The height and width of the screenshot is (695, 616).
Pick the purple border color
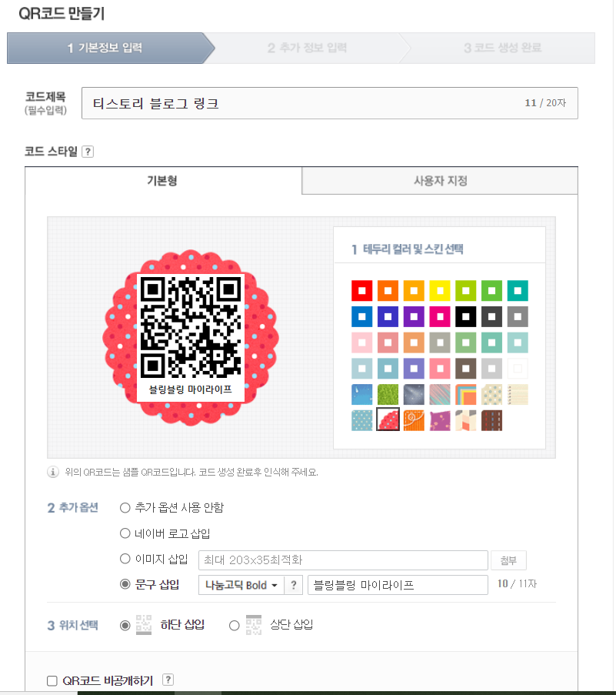tap(414, 317)
